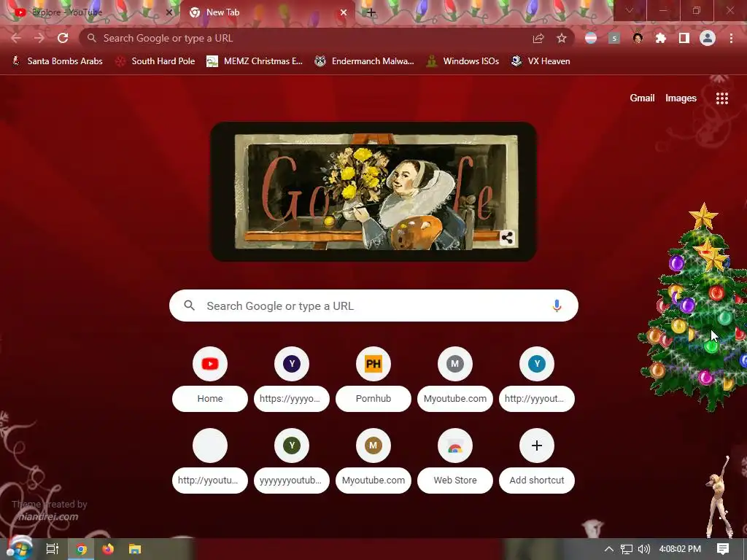This screenshot has height=560, width=747.
Task: Switch to the Explore - YouTube tab
Action: click(x=90, y=12)
